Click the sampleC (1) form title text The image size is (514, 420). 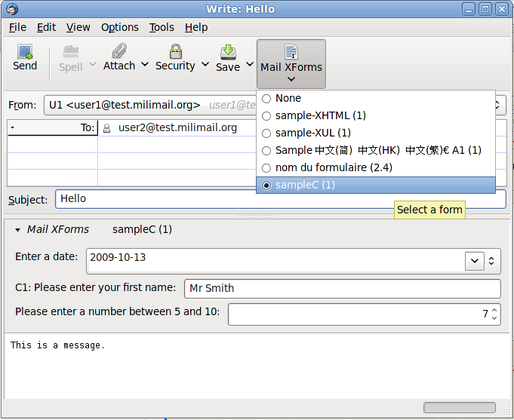coord(142,230)
